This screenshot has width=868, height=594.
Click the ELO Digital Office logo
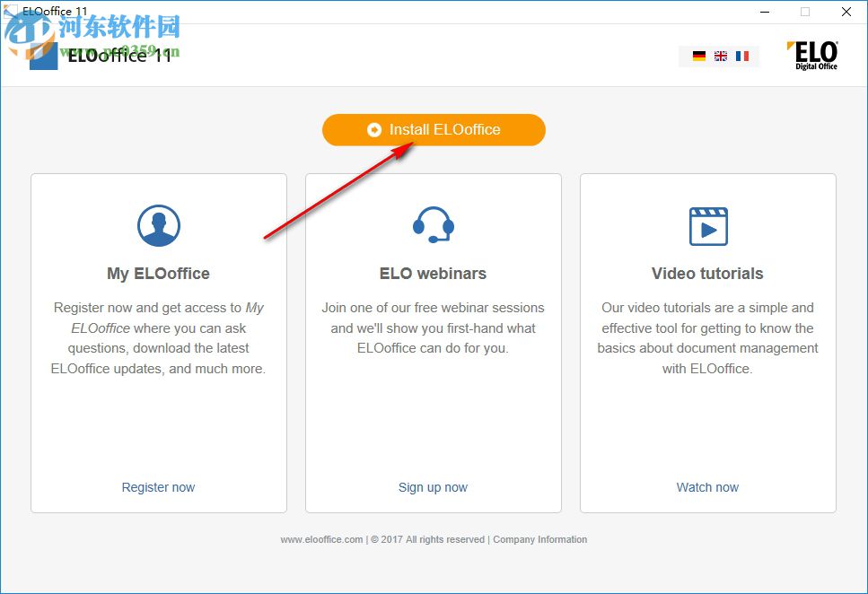[812, 54]
